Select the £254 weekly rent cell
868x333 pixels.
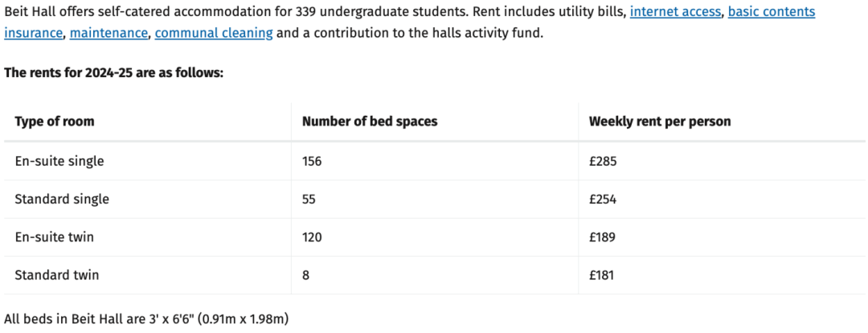(603, 199)
